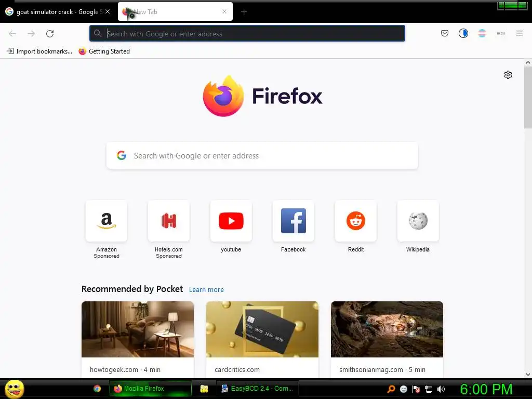Screen dimensions: 532x399
Task: Click the white round face tray icon
Action: (x=403, y=389)
